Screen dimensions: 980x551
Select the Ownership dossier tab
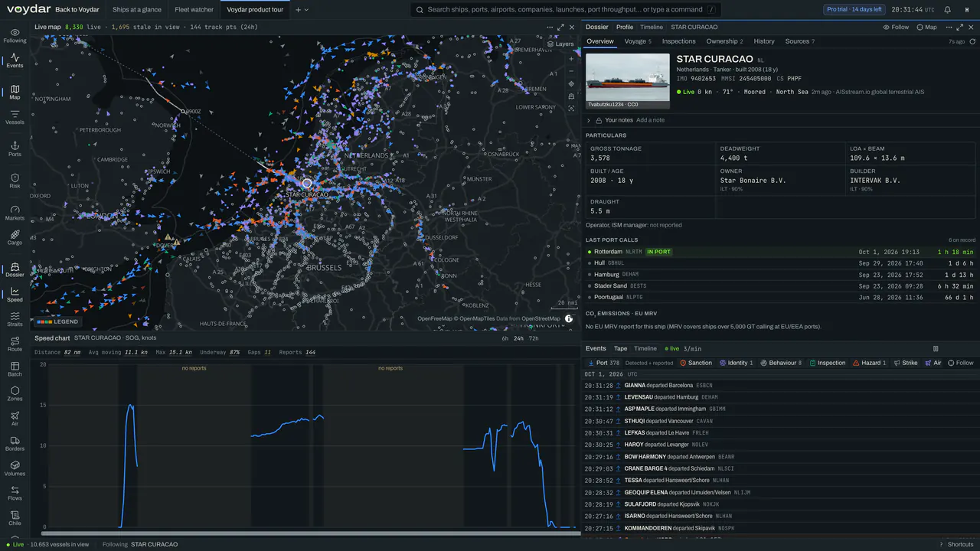(x=724, y=41)
